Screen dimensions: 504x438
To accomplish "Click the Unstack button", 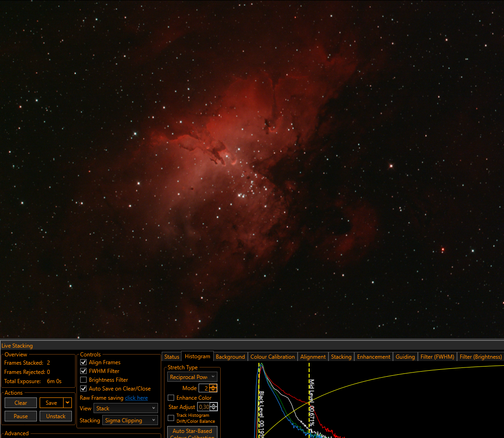I will 56,416.
